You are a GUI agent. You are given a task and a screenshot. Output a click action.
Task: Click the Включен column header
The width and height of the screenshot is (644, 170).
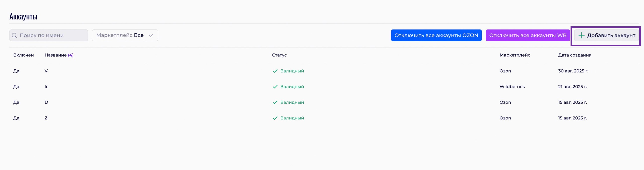tap(24, 55)
